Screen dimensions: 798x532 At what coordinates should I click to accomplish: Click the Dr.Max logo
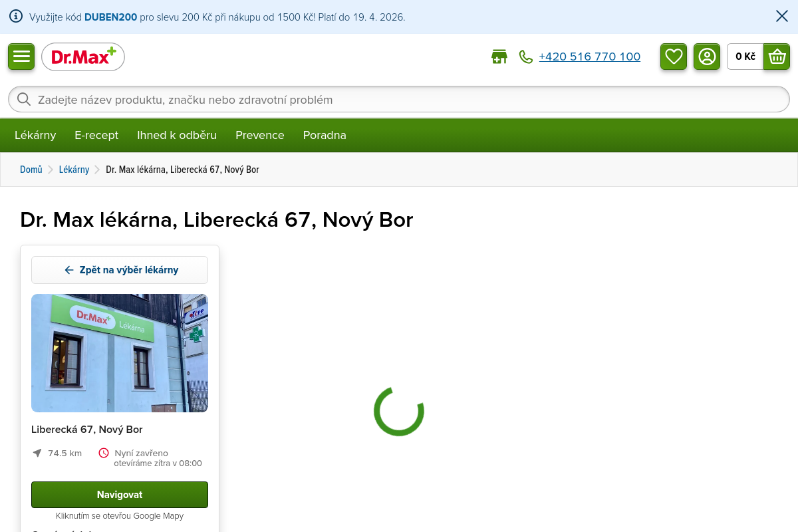83,57
